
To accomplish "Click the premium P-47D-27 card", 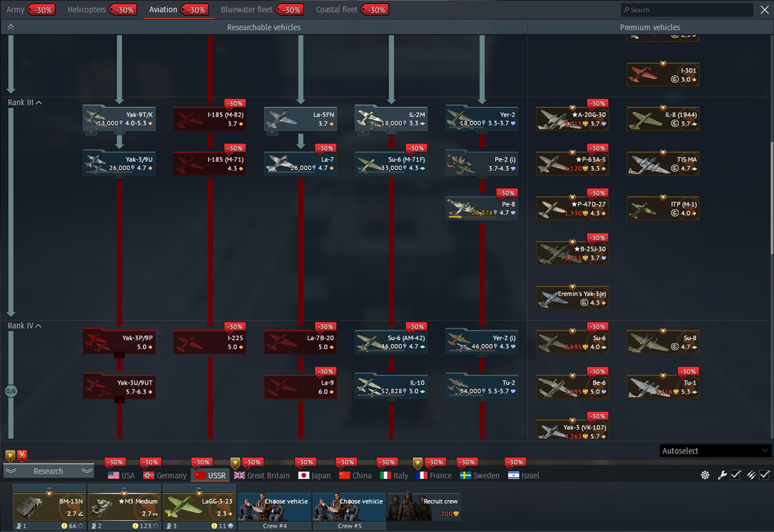I will (572, 209).
